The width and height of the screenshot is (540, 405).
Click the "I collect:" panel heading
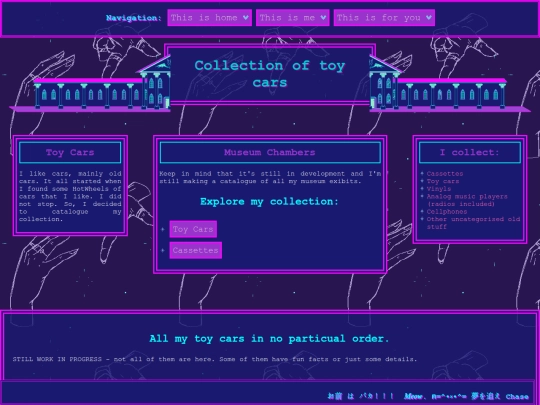pos(470,152)
